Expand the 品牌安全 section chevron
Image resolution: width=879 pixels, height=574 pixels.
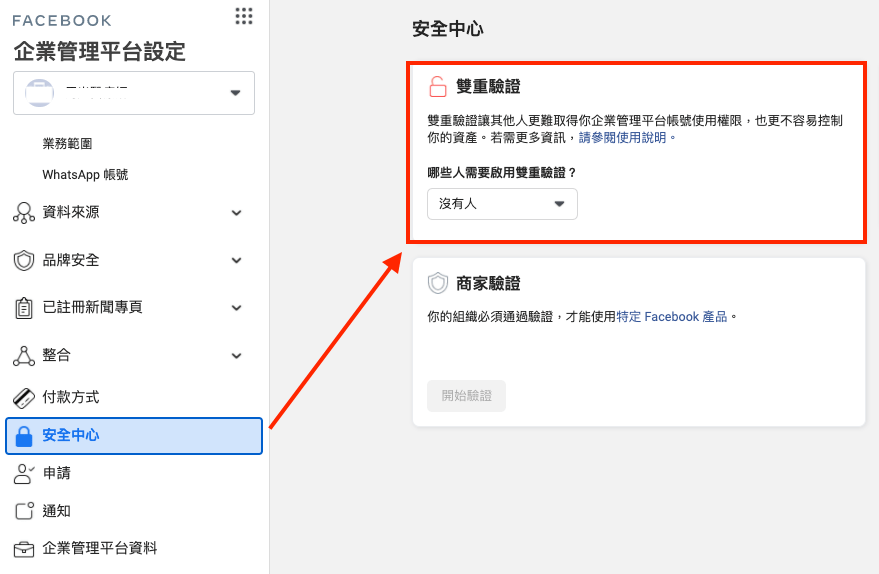(237, 260)
